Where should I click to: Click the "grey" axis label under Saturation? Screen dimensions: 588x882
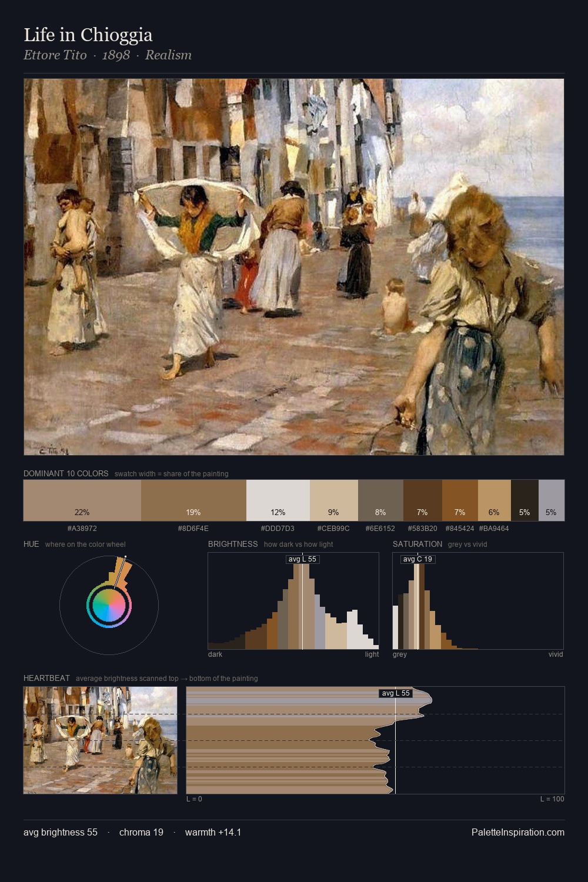400,654
